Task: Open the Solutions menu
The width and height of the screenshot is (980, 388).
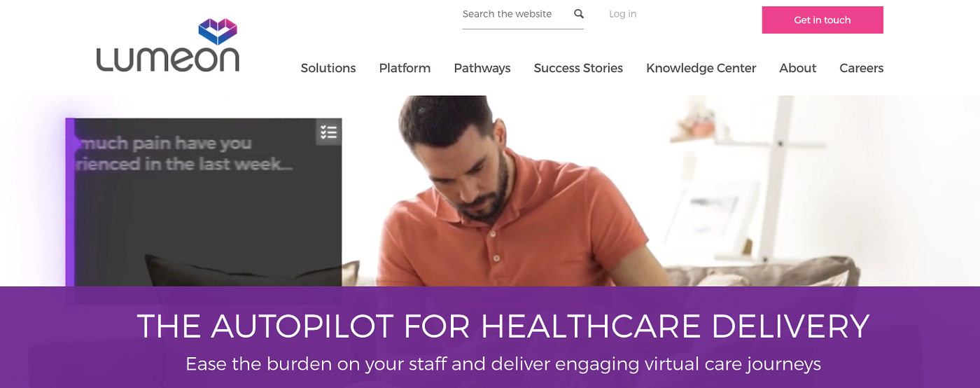Action: 328,68
